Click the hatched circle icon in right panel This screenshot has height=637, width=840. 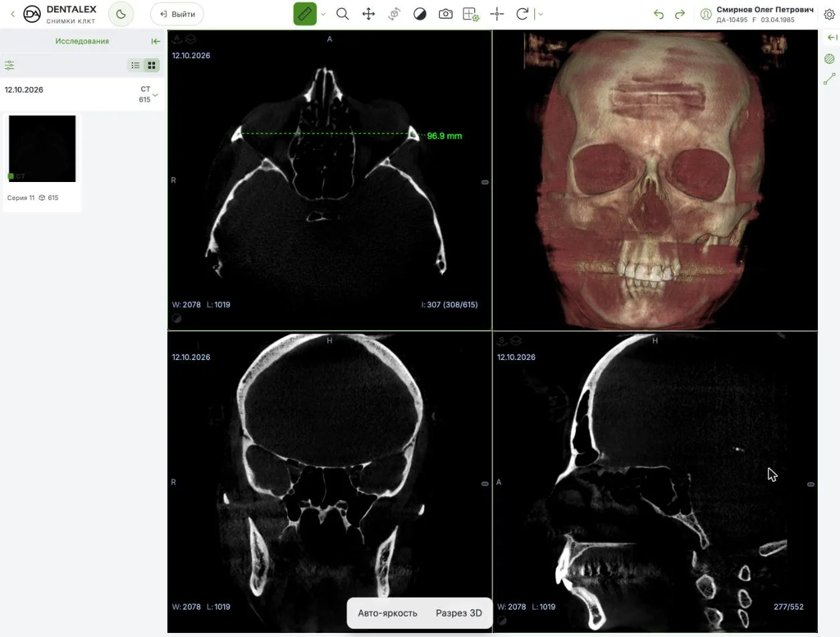pyautogui.click(x=830, y=59)
